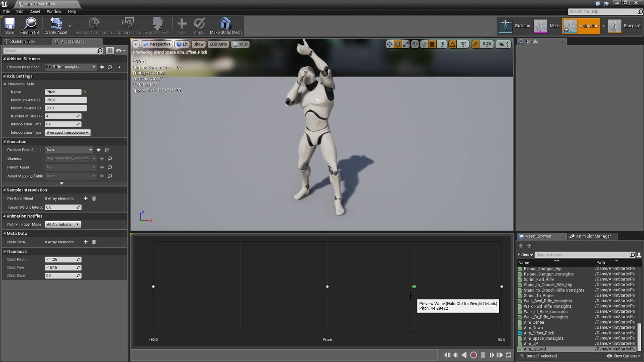Open the File menu

7,12
